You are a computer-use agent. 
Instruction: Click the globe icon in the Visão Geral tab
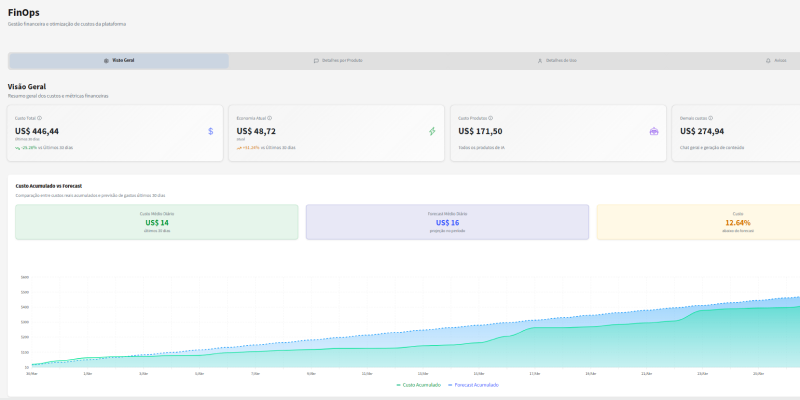coord(106,61)
